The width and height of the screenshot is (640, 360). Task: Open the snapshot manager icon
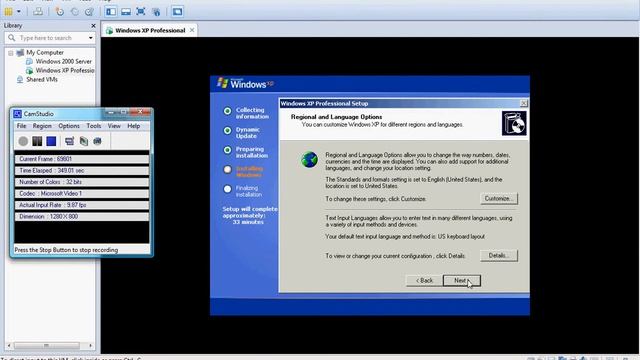click(89, 11)
